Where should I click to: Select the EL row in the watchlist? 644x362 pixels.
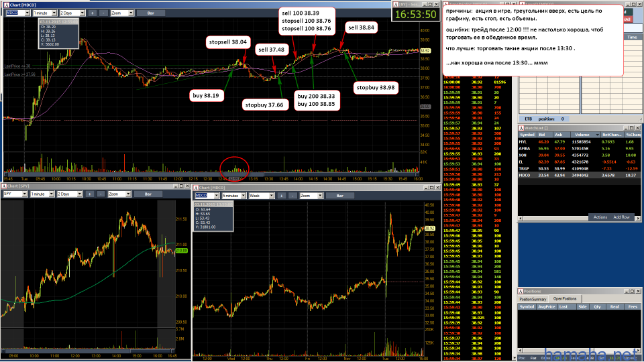pyautogui.click(x=579, y=162)
